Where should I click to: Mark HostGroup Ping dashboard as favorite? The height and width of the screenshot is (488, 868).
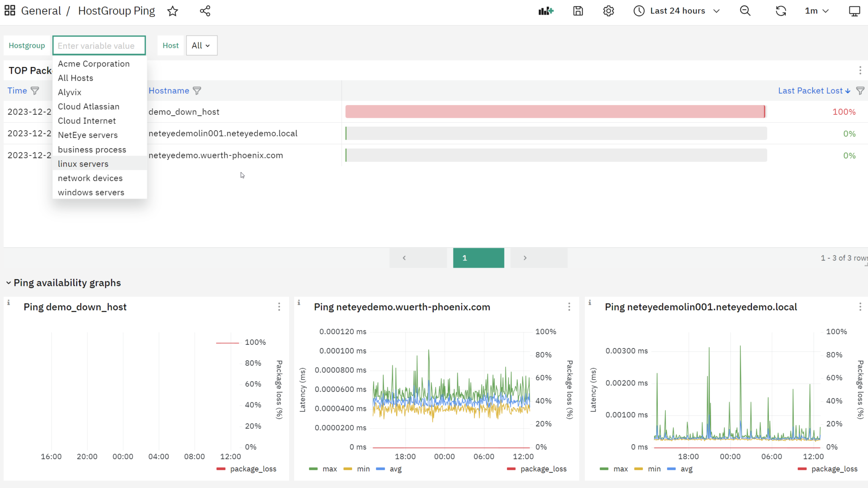pyautogui.click(x=172, y=11)
